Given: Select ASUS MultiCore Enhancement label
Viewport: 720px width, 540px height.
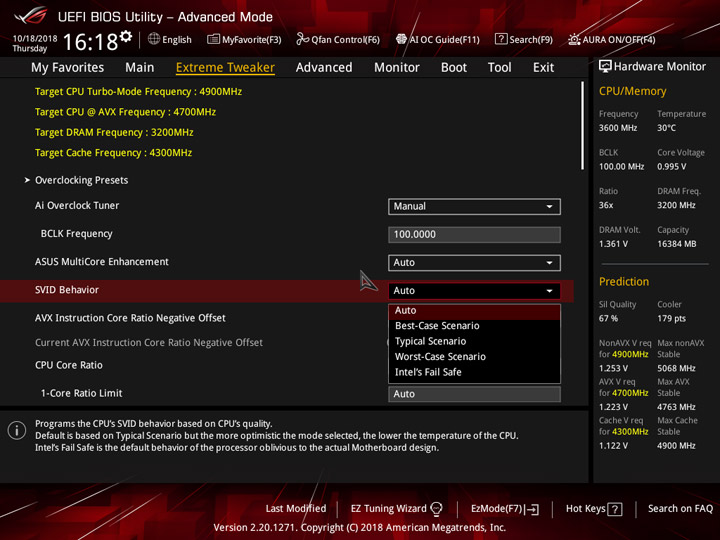Looking at the screenshot, I should [101, 262].
